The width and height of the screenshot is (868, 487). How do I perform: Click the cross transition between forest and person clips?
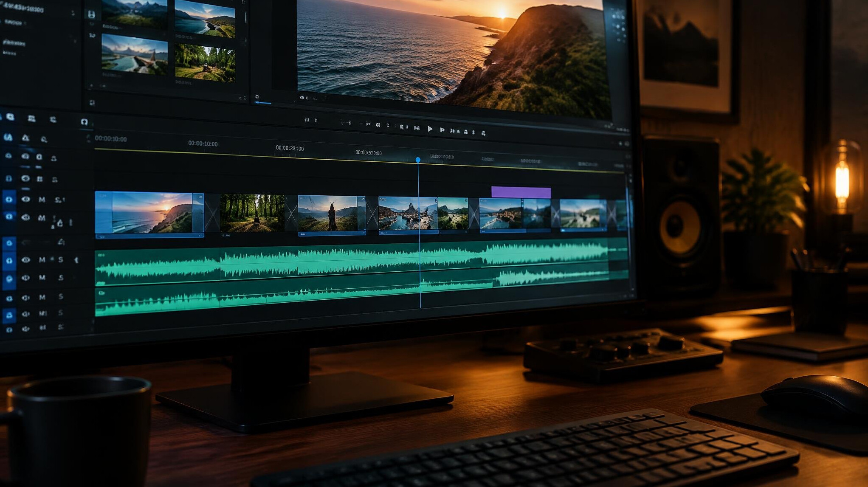(x=291, y=214)
